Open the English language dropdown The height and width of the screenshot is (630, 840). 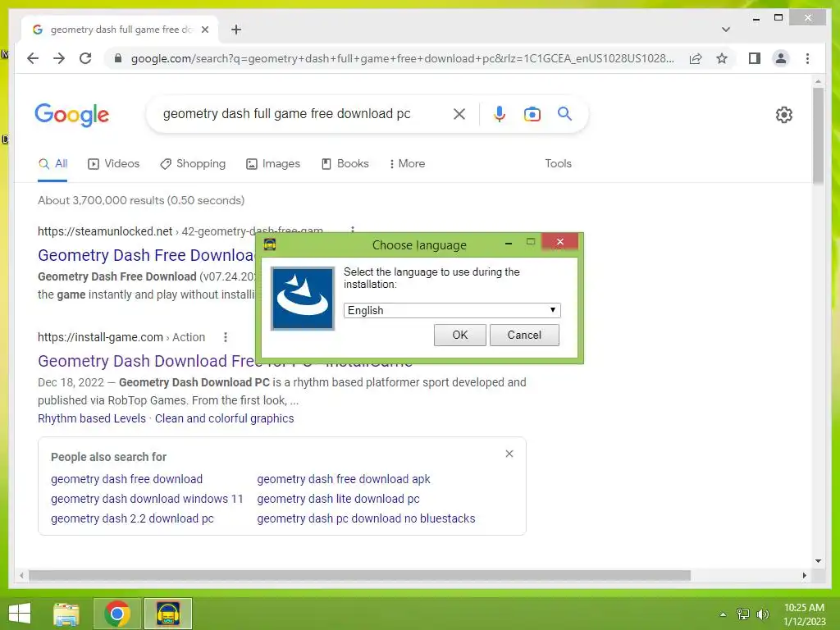[x=452, y=310]
